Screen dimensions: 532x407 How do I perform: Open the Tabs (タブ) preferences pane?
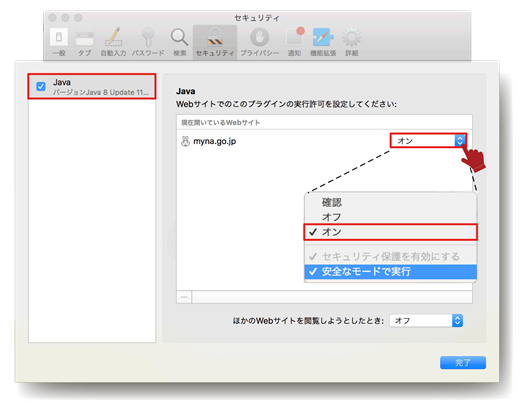point(84,42)
